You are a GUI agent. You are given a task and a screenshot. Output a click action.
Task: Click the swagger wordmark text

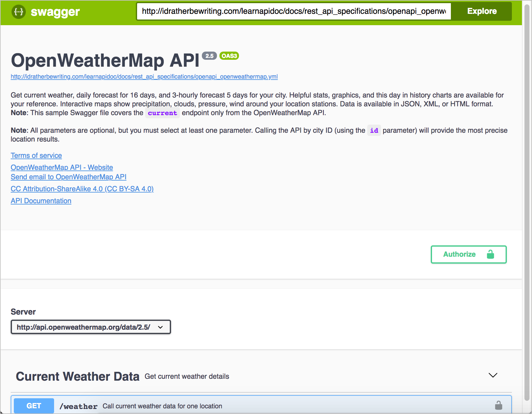55,12
